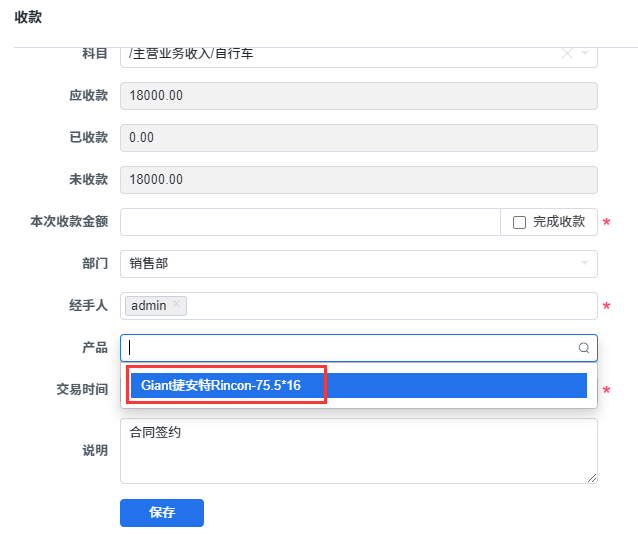This screenshot has height=534, width=638.
Task: Focus the 已收款 field showing 0.00
Action: coord(358,138)
